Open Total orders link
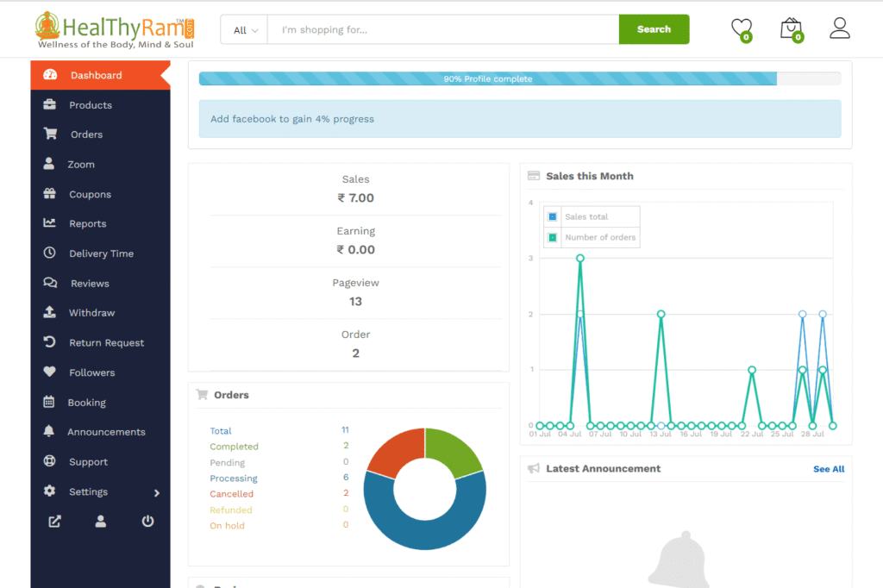 [x=221, y=431]
